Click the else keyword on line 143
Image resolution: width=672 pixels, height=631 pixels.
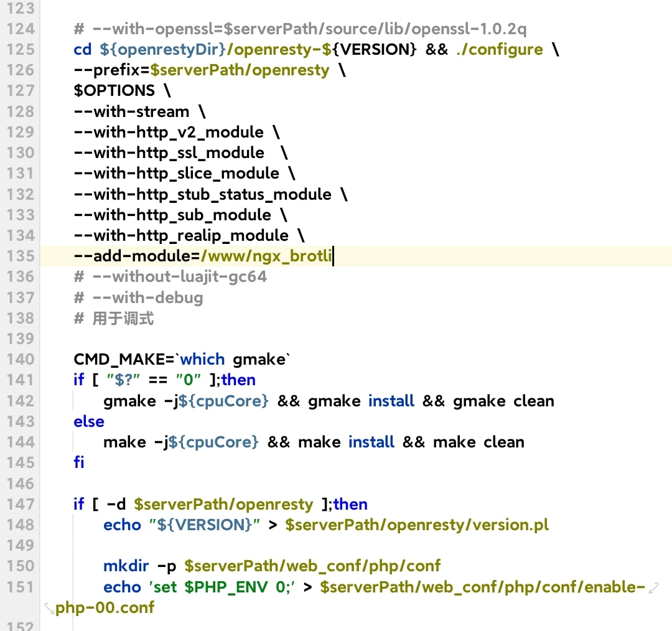click(x=89, y=421)
